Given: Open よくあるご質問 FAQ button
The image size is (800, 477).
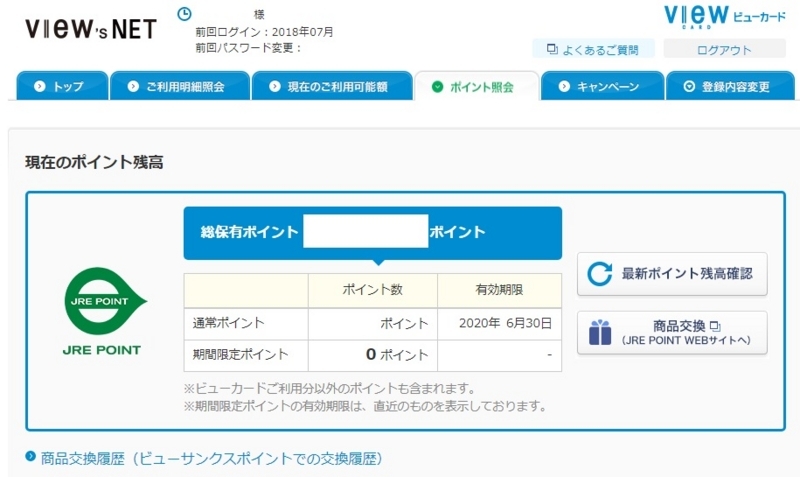Looking at the screenshot, I should tap(593, 49).
